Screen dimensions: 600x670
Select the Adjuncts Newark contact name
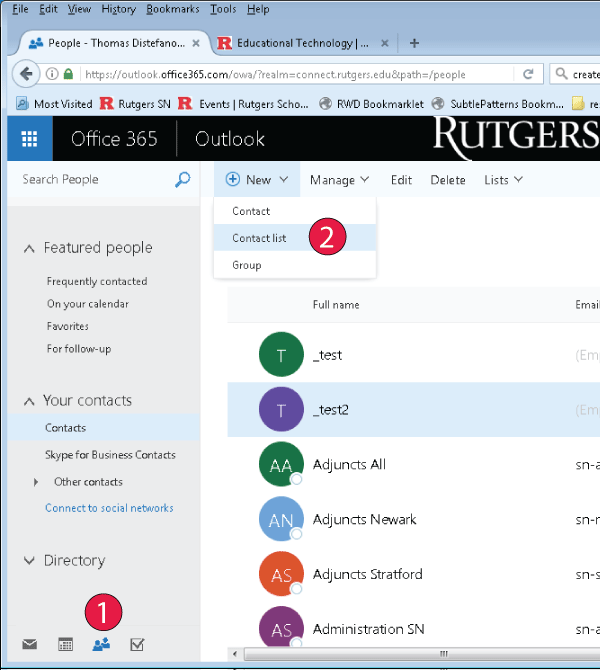coord(364,519)
